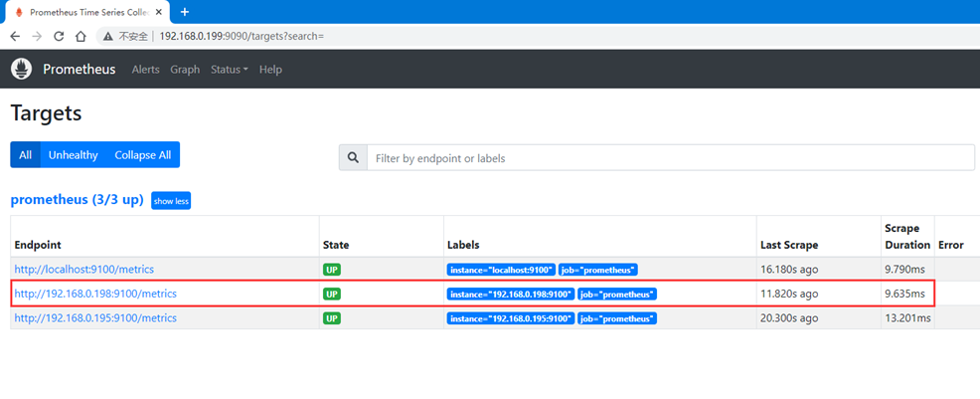The height and width of the screenshot is (399, 980).
Task: Select the All targets filter button
Action: 25,154
